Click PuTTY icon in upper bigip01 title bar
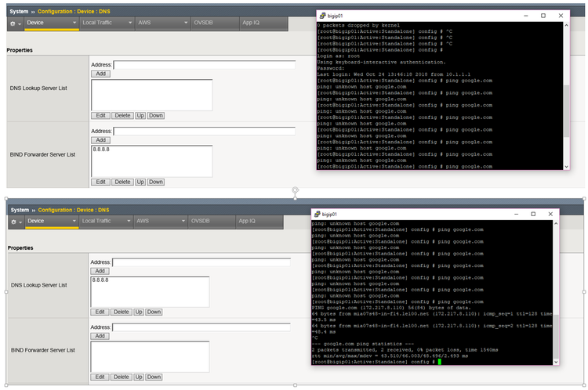 (x=322, y=16)
